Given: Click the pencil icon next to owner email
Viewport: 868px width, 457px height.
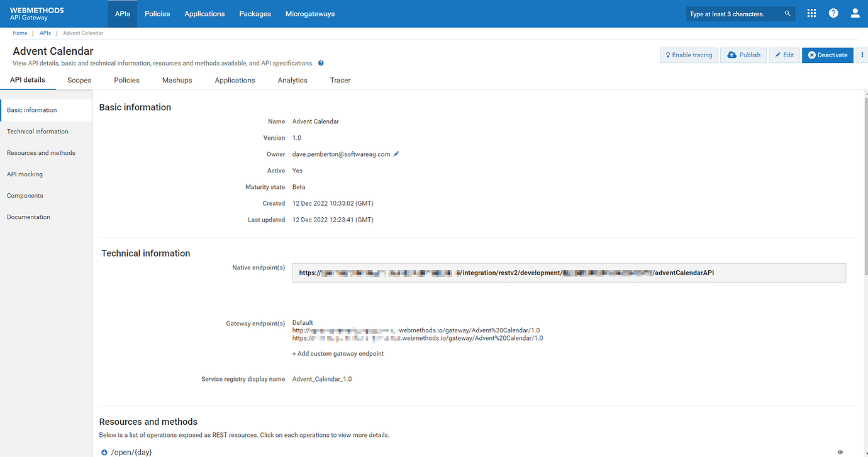Looking at the screenshot, I should (396, 154).
